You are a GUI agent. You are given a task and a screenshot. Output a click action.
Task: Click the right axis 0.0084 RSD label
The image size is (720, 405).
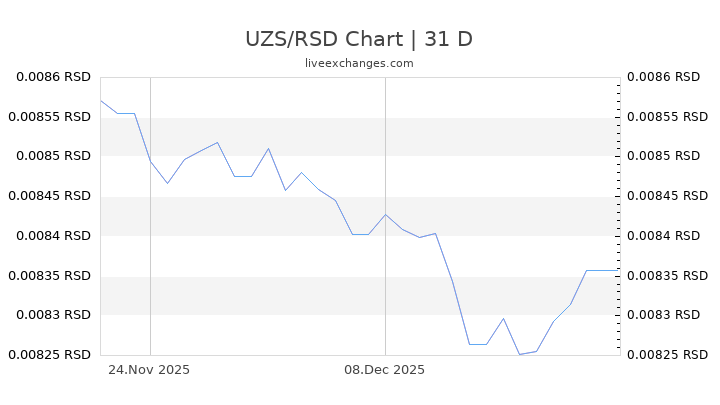tap(662, 236)
